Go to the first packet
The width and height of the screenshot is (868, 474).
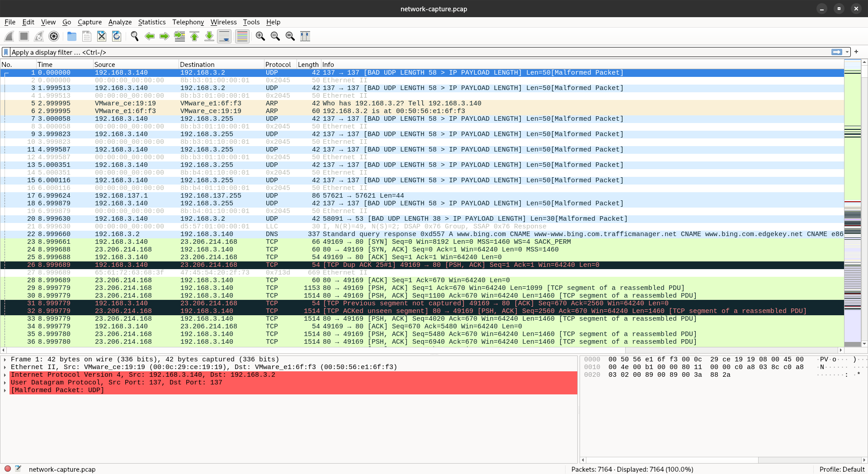tap(194, 36)
